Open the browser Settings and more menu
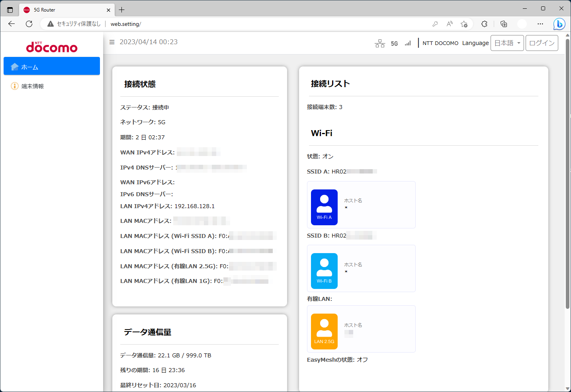Image resolution: width=571 pixels, height=392 pixels. [540, 24]
